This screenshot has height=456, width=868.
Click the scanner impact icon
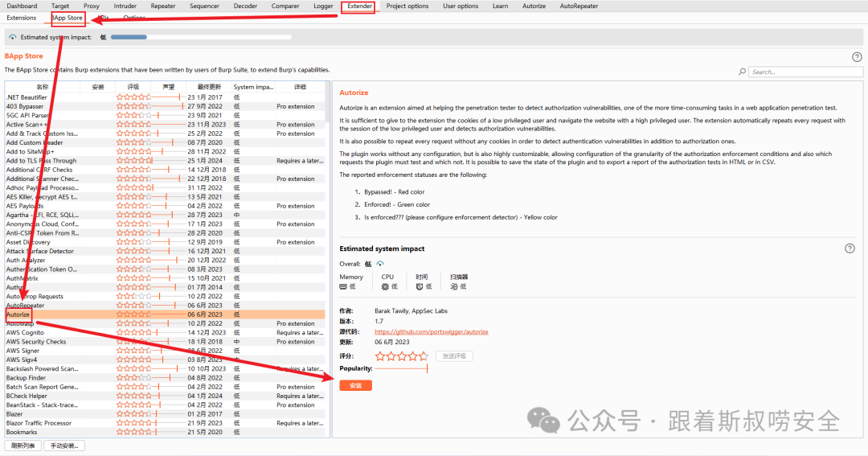[454, 286]
